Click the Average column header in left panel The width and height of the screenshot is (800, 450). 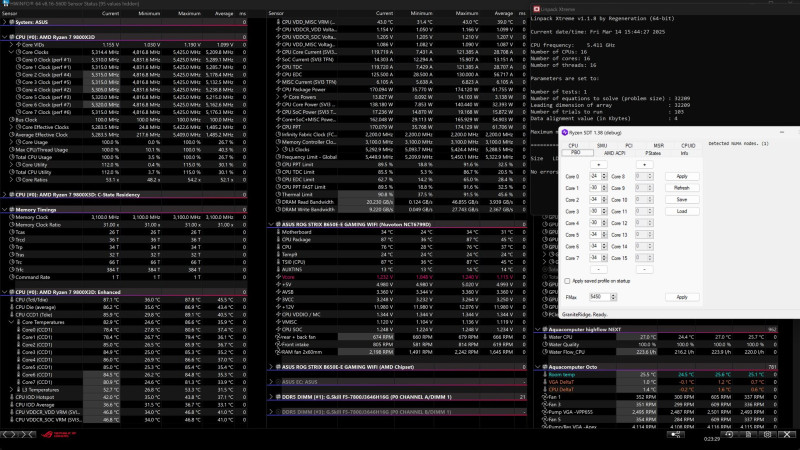tap(223, 14)
